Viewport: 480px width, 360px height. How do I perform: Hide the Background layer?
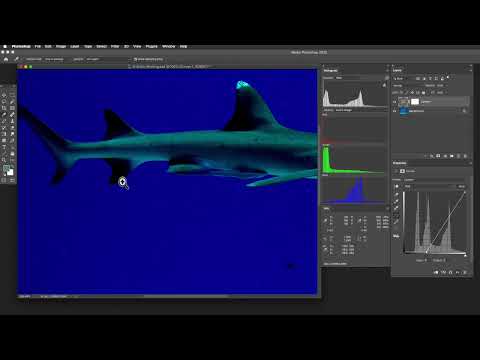pos(395,111)
